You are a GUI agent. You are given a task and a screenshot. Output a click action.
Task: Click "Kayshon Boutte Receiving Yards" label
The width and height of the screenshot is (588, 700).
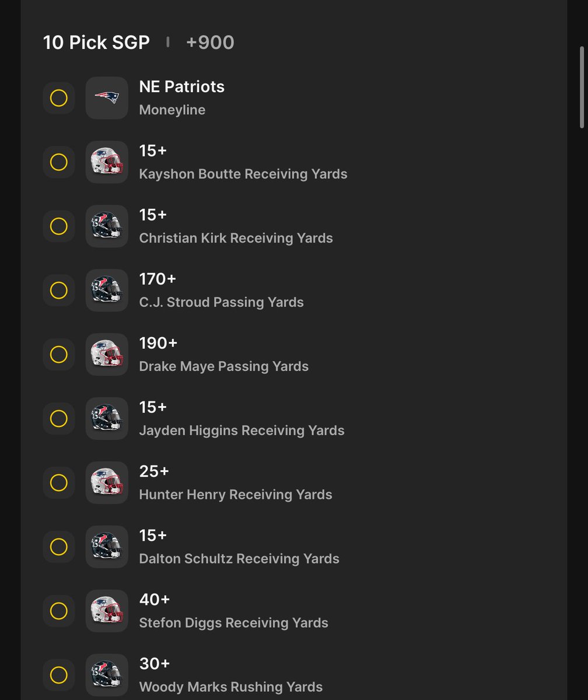243,174
